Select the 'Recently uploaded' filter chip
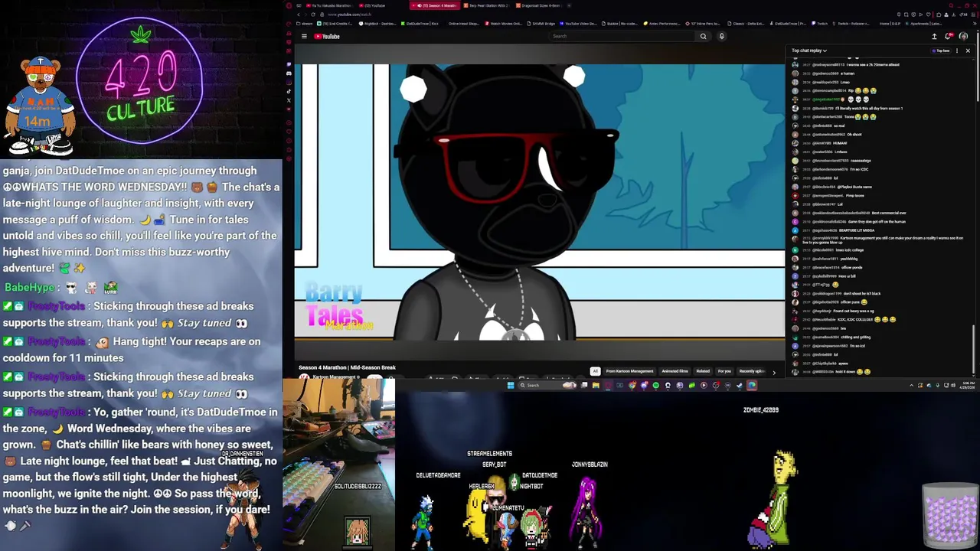The image size is (980, 551). tap(752, 371)
